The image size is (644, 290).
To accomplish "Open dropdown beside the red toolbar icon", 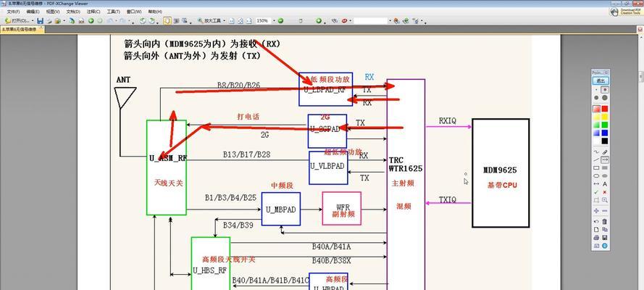I will (351, 20).
